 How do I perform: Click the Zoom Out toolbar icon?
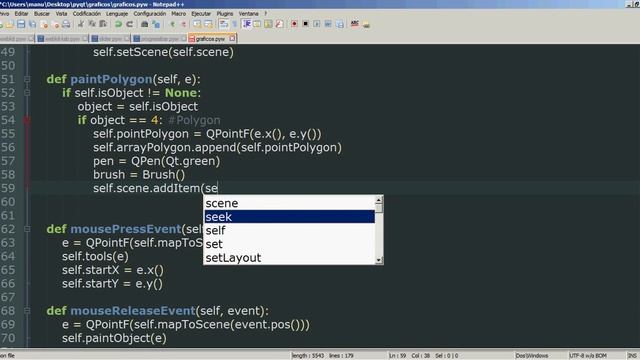183,24
